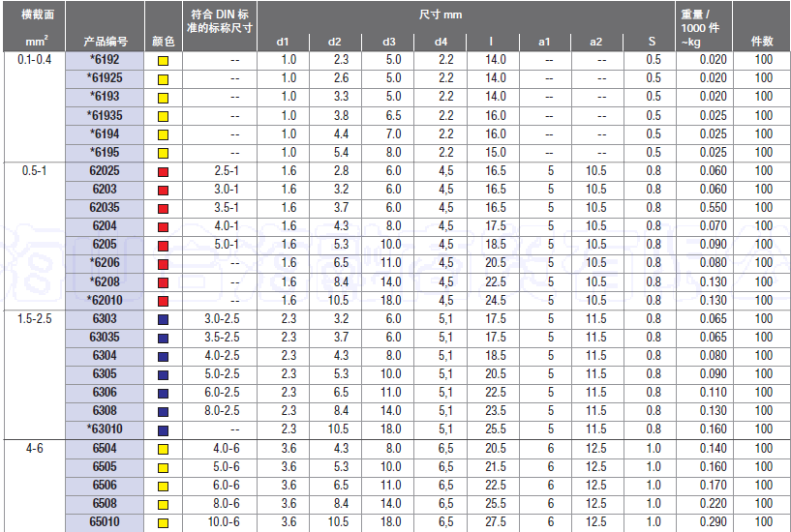The width and height of the screenshot is (791, 532).
Task: Select the 件数 column header
Action: [762, 42]
